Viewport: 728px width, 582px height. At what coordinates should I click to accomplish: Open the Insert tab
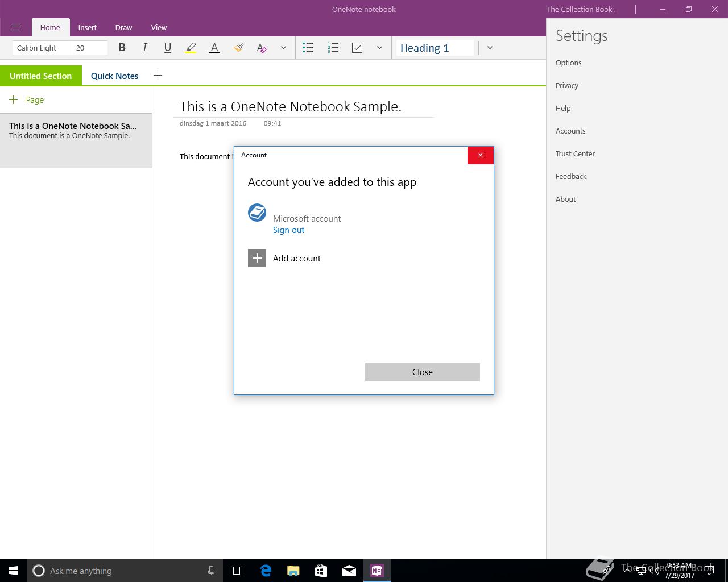88,27
